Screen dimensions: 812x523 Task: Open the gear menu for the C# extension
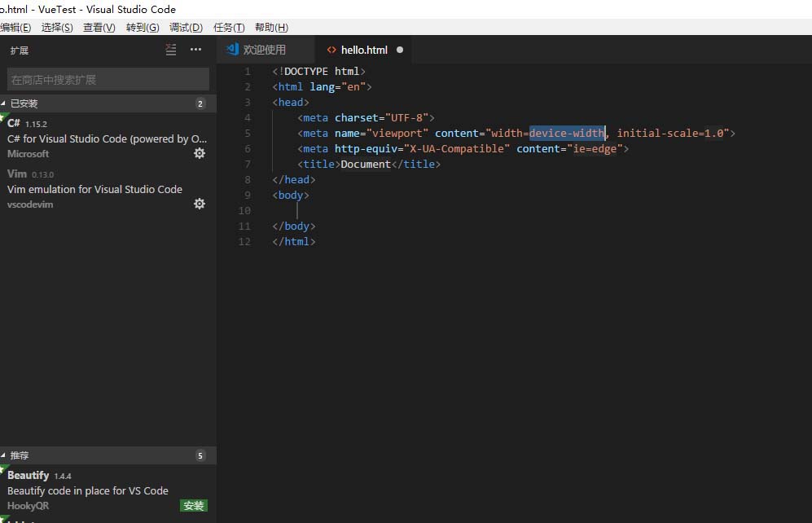[200, 153]
